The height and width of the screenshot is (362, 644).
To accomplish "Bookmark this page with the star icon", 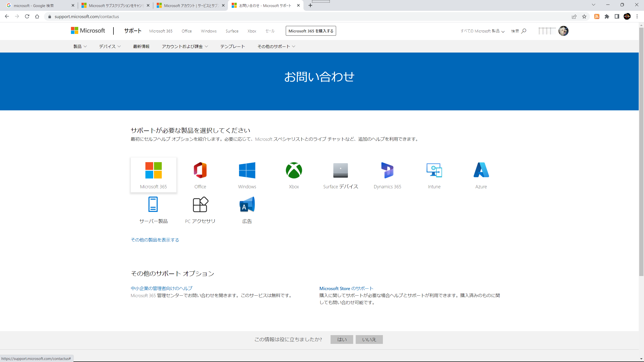I will 584,16.
